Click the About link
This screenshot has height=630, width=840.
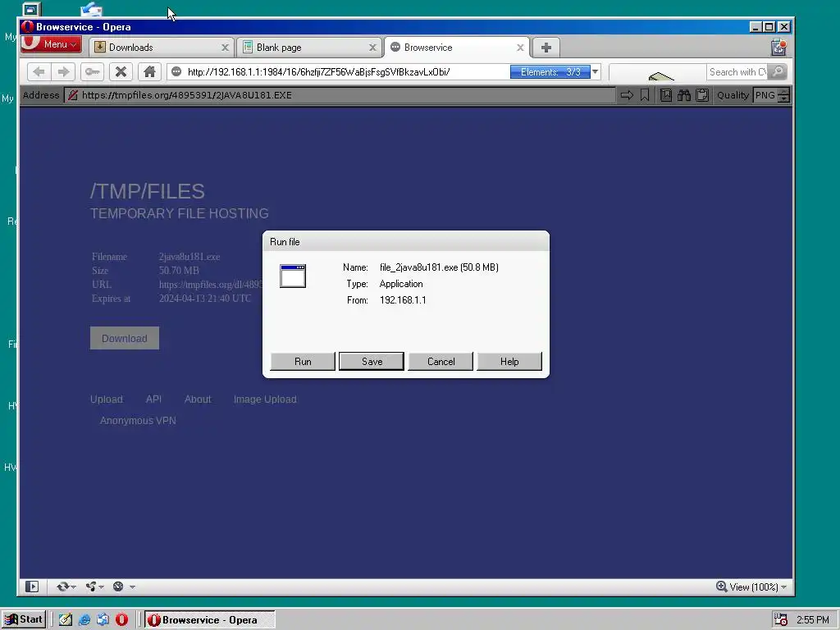198,399
